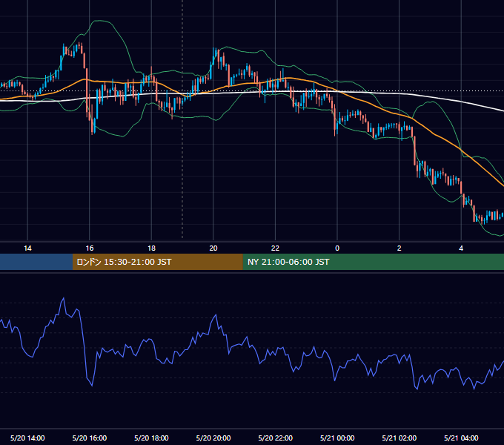504x445 pixels.
Task: Click the 20 hour label on price chart axis
Action: (x=213, y=248)
